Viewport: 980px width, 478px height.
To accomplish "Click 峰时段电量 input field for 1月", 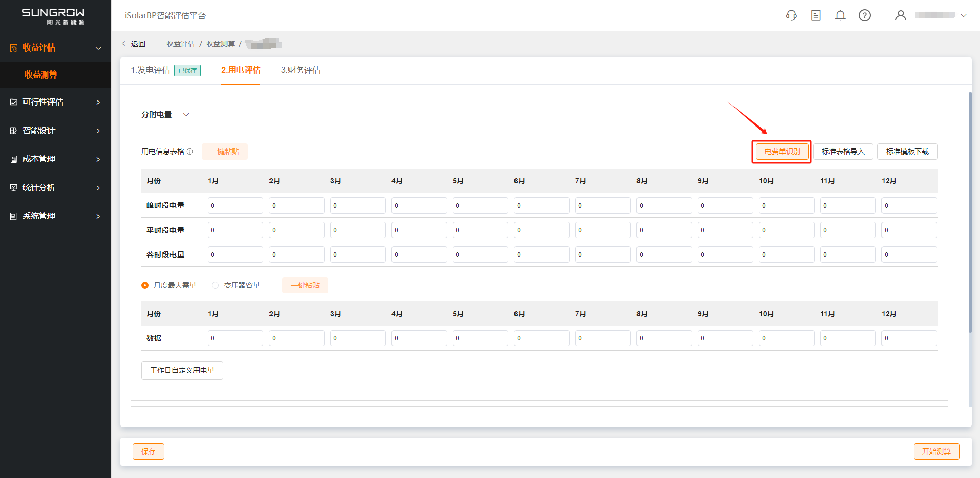I will tap(235, 206).
